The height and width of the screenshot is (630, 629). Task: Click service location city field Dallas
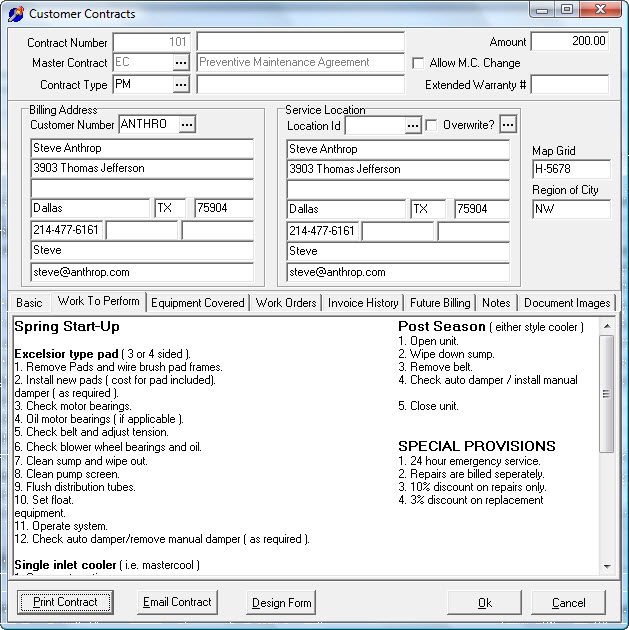point(346,209)
